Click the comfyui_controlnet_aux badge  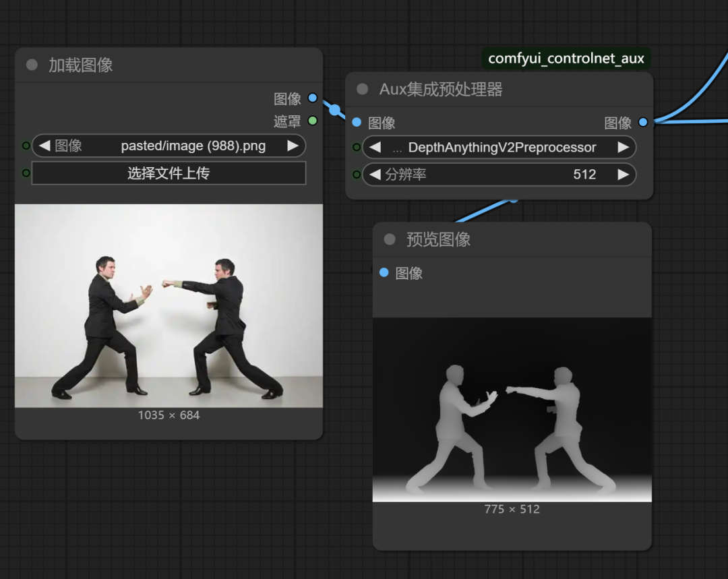[x=566, y=59]
